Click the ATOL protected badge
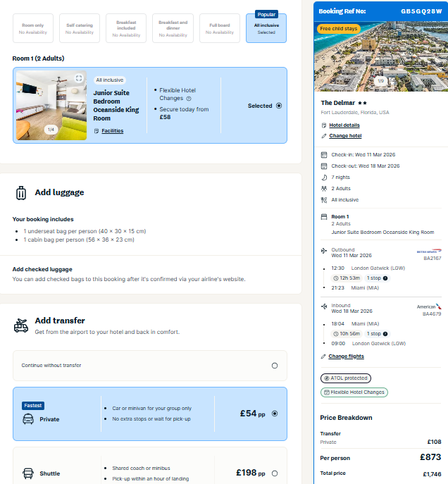This screenshot has height=484, width=448. (x=346, y=378)
